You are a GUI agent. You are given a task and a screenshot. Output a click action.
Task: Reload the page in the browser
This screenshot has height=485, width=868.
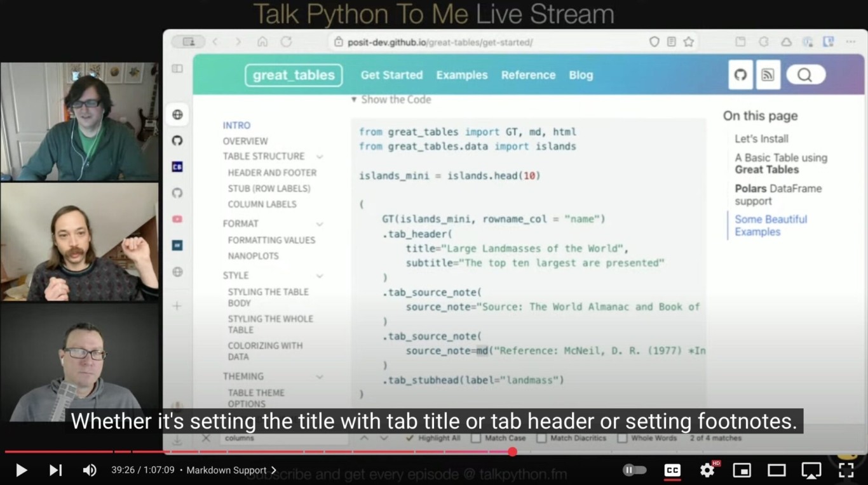(x=286, y=42)
